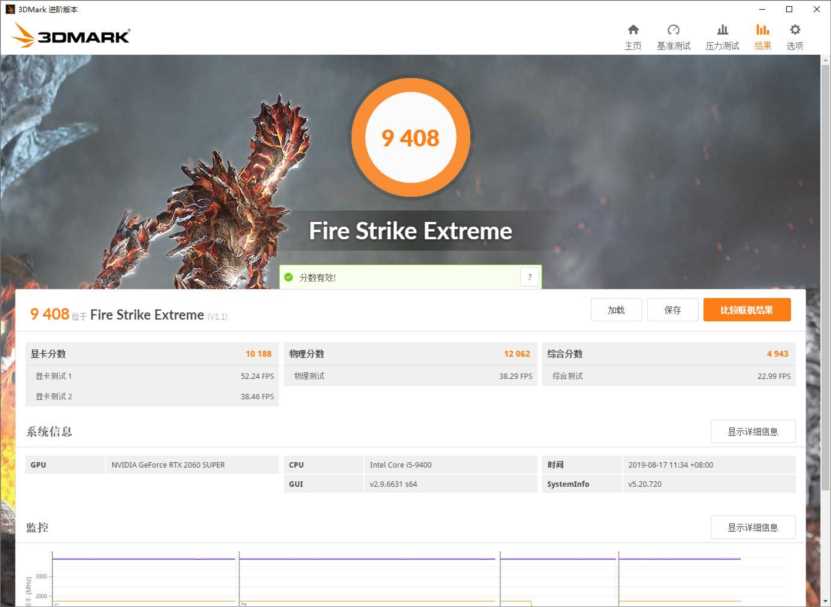Click the green valid-score checkmark icon
831x607 pixels.
click(x=288, y=277)
